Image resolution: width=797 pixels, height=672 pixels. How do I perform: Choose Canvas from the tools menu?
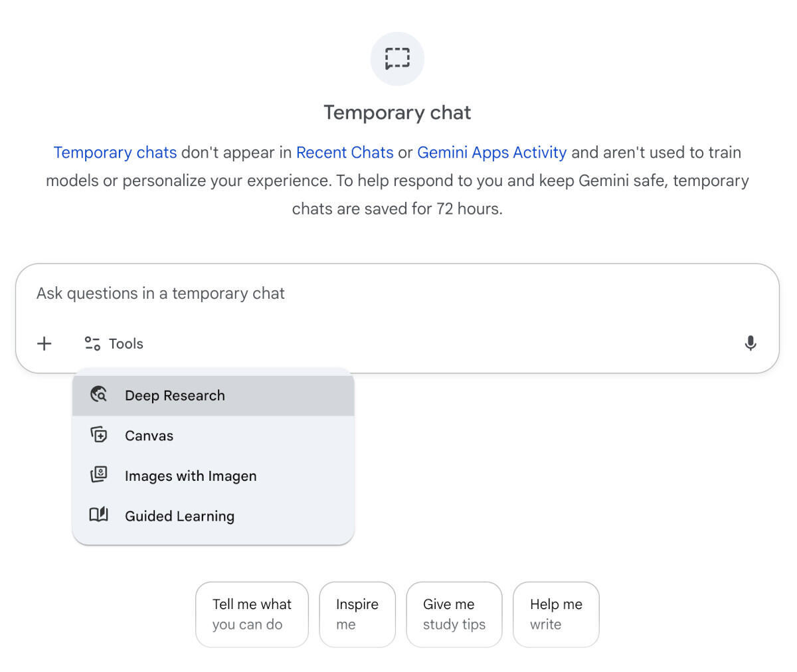149,436
